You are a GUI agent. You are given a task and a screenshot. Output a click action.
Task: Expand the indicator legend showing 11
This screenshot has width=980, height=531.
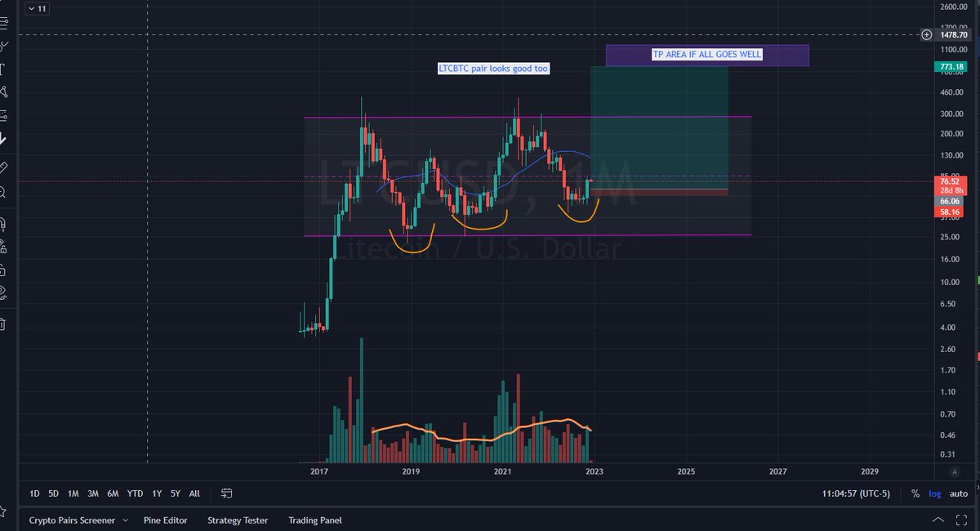click(x=38, y=9)
